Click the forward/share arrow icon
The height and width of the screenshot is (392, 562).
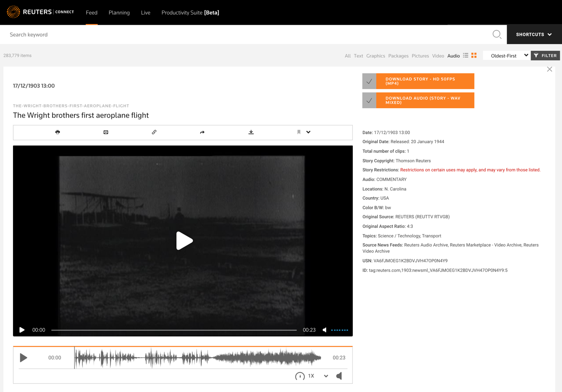pos(202,132)
